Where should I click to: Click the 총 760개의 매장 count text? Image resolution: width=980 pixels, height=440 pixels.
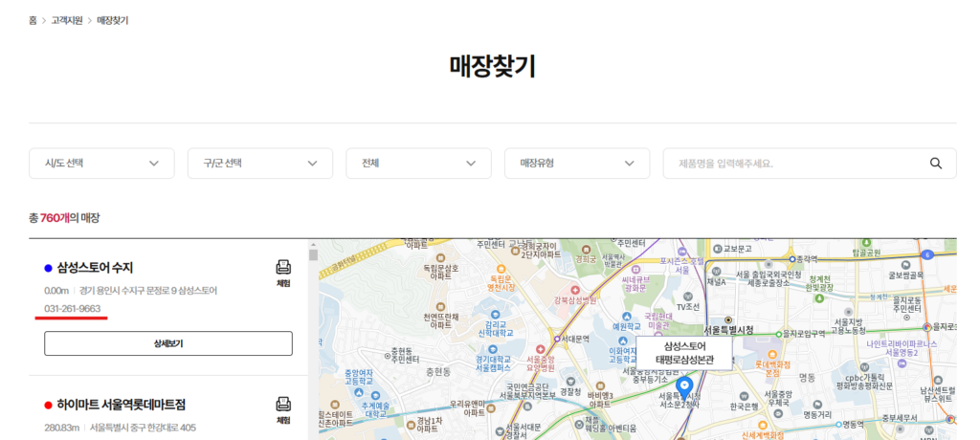(x=64, y=217)
